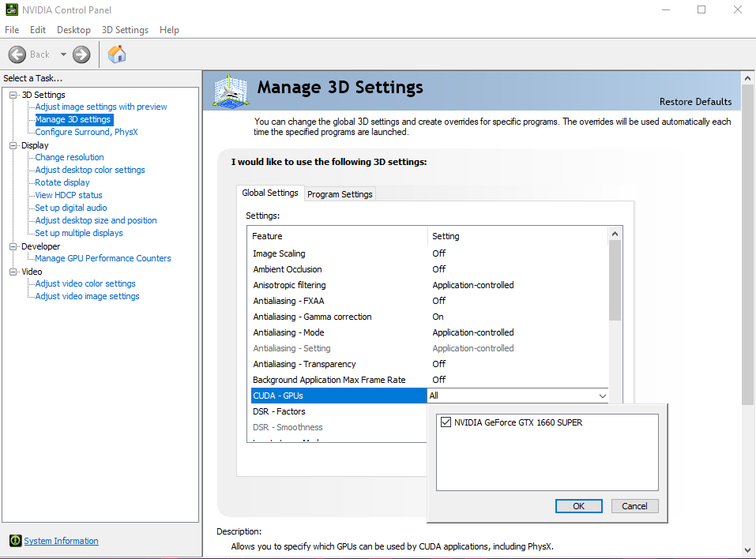Image resolution: width=756 pixels, height=559 pixels.
Task: Uncheck NVIDIA GeForce GTX 1660 SUPER checkbox
Action: pos(446,422)
